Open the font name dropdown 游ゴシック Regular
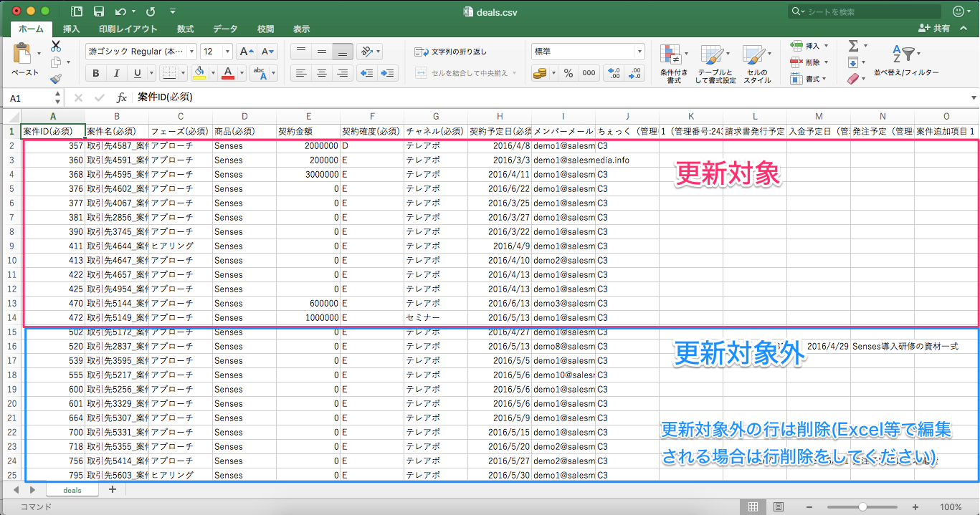This screenshot has width=980, height=515. [x=142, y=52]
